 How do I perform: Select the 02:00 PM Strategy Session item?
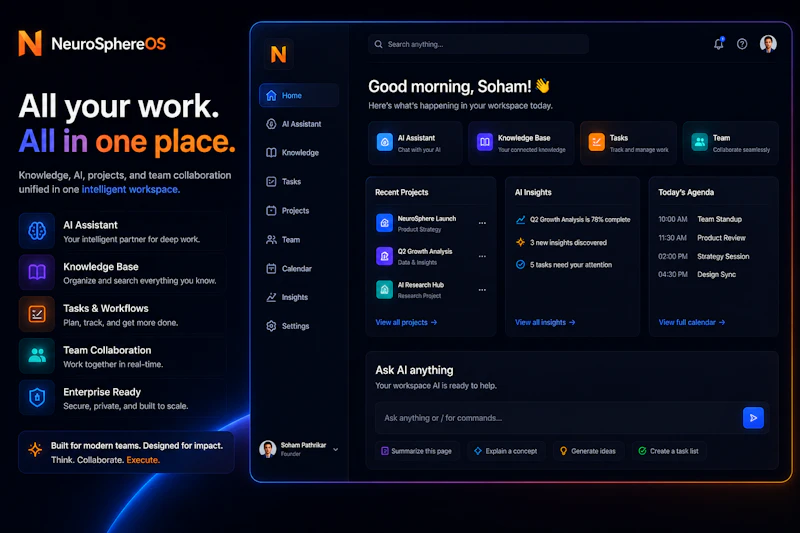click(704, 256)
